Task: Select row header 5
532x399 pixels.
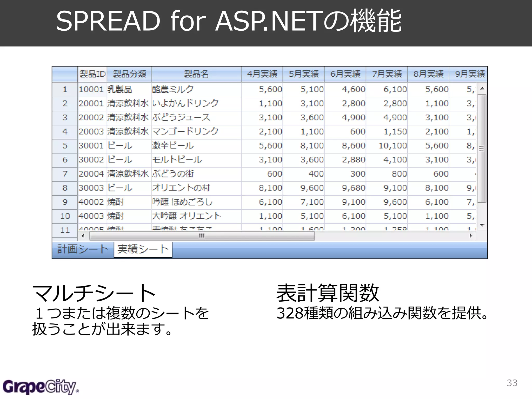Action: (x=65, y=146)
